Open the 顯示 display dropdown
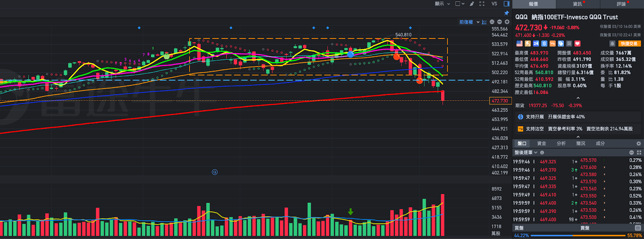 [442, 4]
